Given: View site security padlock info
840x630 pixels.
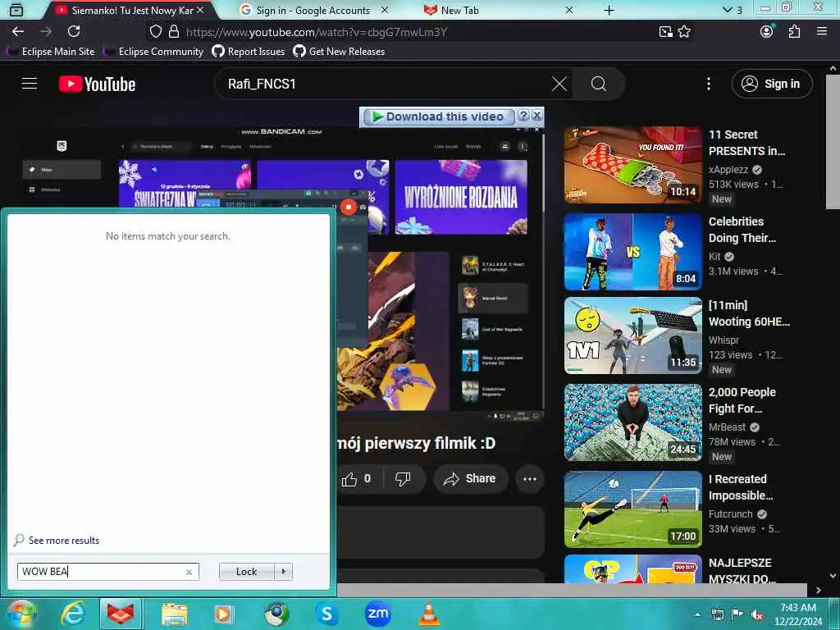Looking at the screenshot, I should point(174,32).
